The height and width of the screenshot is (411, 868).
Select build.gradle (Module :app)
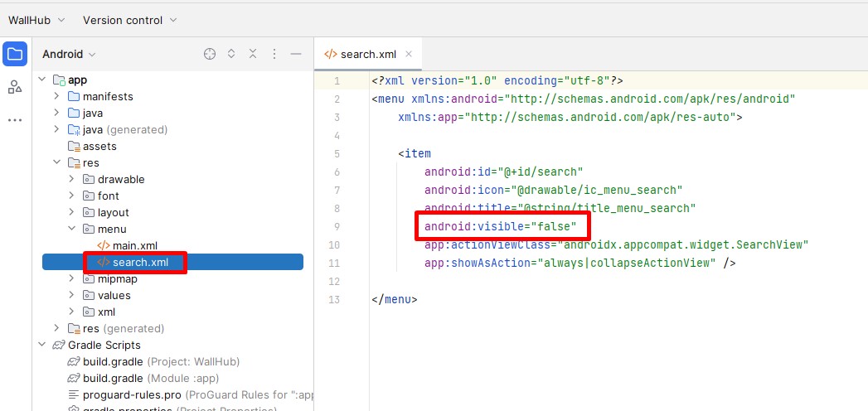pyautogui.click(x=151, y=379)
